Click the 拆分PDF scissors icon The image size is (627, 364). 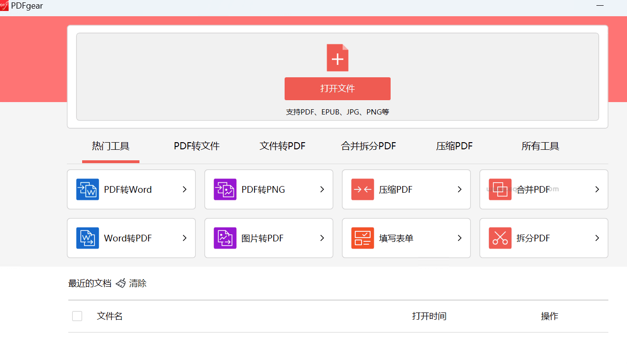pyautogui.click(x=499, y=238)
